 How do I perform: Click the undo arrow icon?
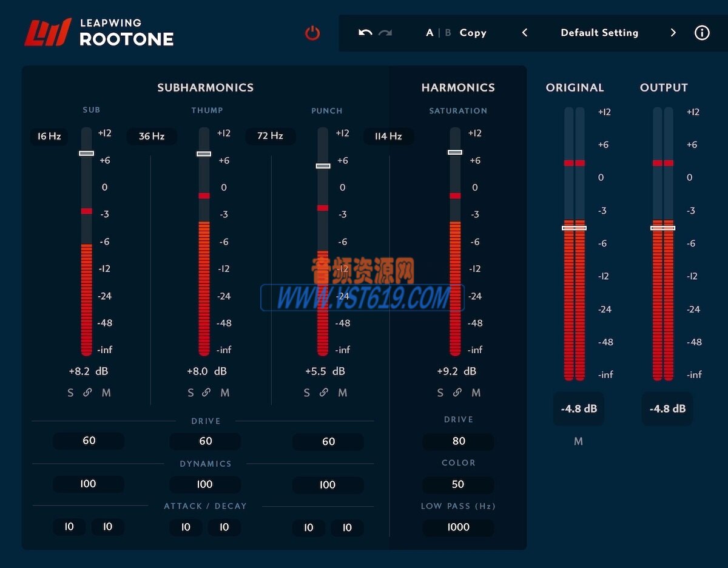tap(365, 33)
